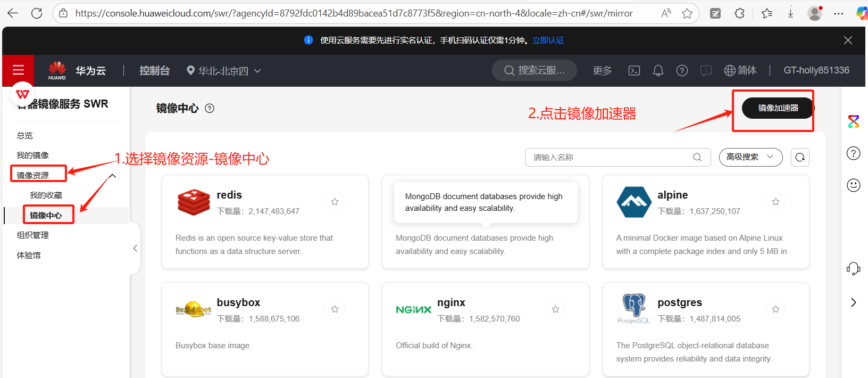
Task: Open the help circle icon in right sidebar
Action: click(x=854, y=153)
